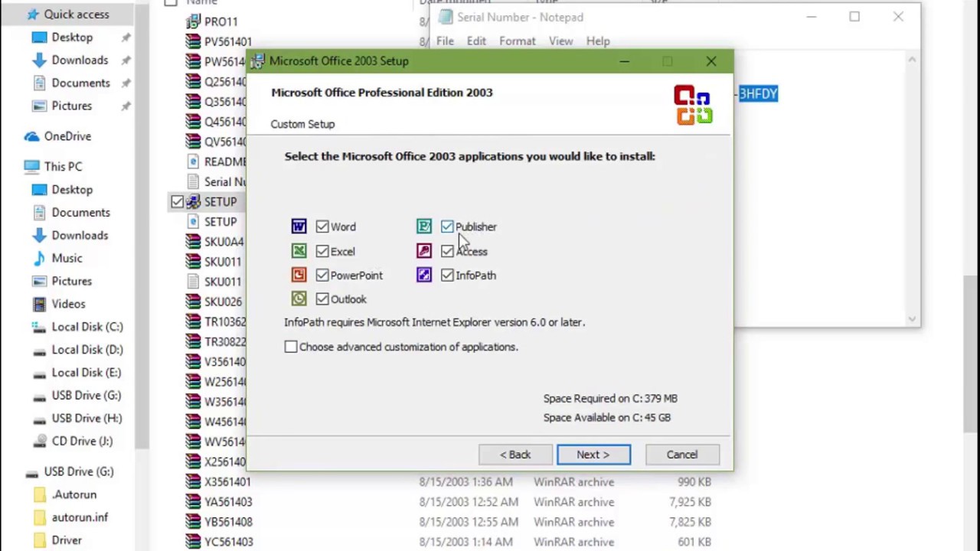This screenshot has width=980, height=551.
Task: Click the Excel application icon in setup
Action: point(299,251)
